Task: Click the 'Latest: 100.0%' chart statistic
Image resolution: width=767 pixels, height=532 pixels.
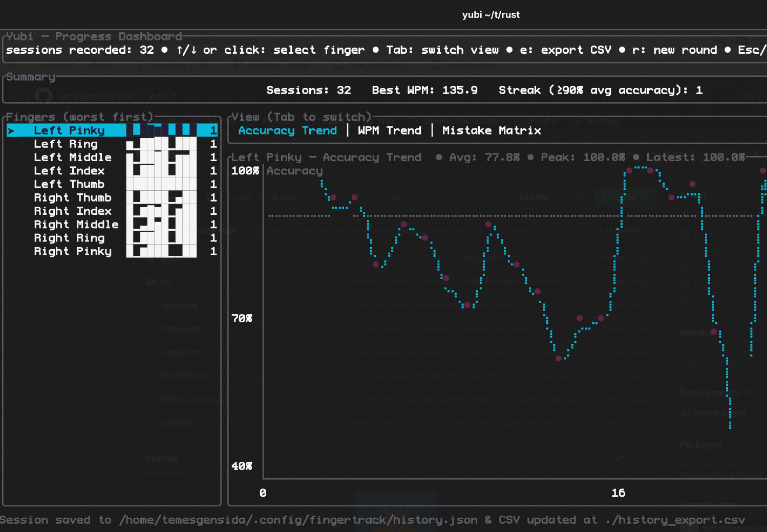Action: [x=696, y=157]
